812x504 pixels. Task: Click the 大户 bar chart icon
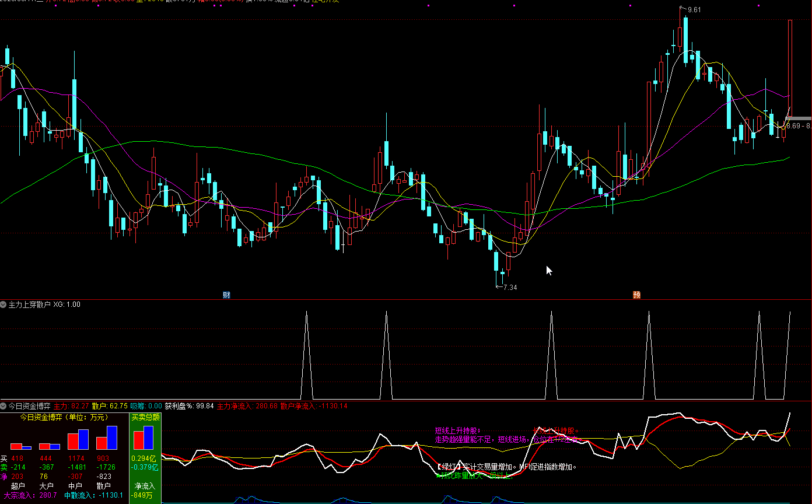click(49, 446)
